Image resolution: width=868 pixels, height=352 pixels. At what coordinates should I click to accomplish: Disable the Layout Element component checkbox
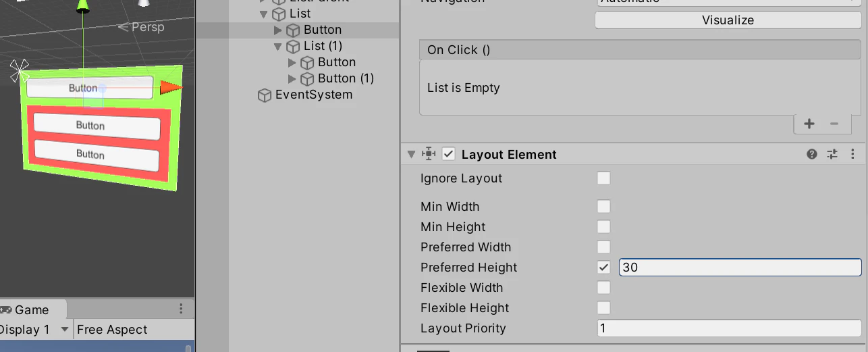point(449,154)
